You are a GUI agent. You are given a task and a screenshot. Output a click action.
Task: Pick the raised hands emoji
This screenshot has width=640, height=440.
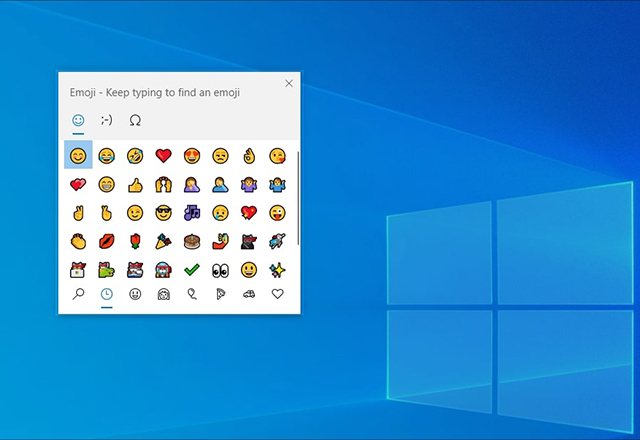click(x=163, y=184)
